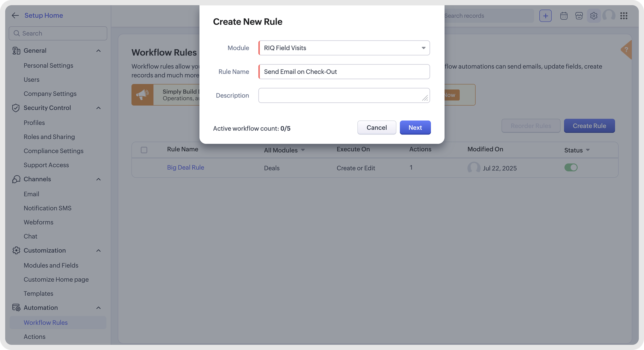Image resolution: width=644 pixels, height=350 pixels.
Task: Open the apps grid icon
Action: tap(624, 16)
